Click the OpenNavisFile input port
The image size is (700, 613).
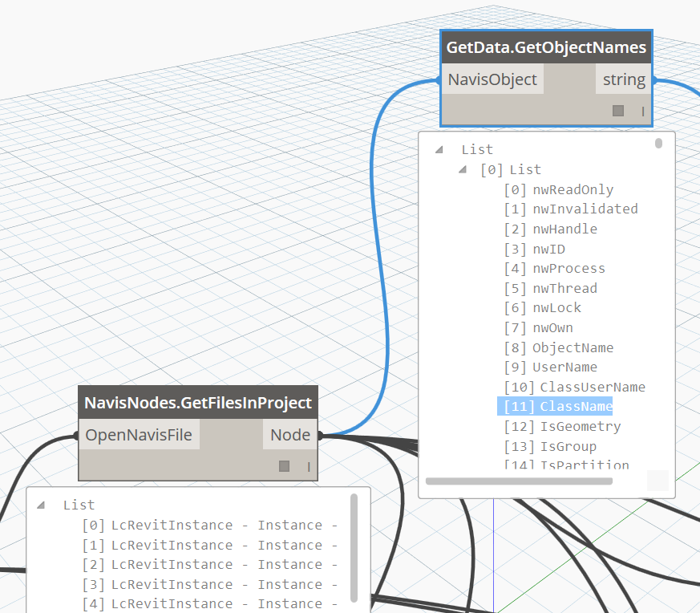(139, 435)
